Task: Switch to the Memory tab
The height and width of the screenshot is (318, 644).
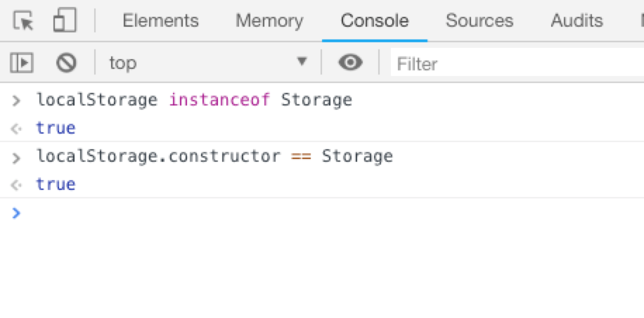Action: pyautogui.click(x=269, y=21)
